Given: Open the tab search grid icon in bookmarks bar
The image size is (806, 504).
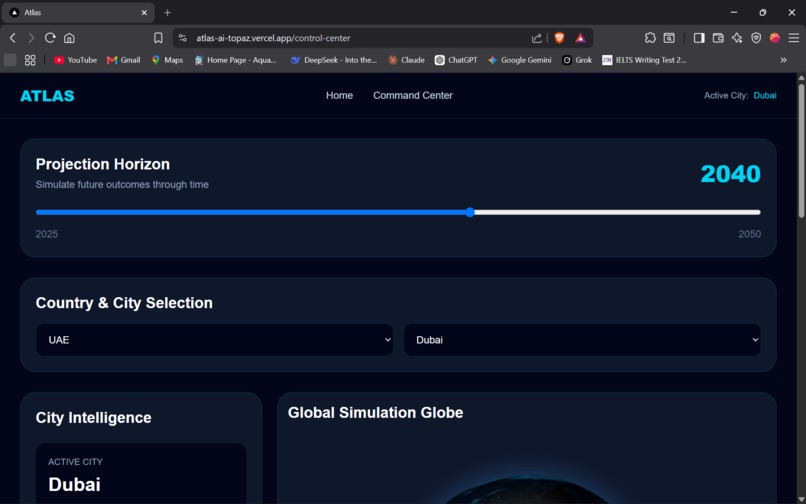Looking at the screenshot, I should click(30, 60).
